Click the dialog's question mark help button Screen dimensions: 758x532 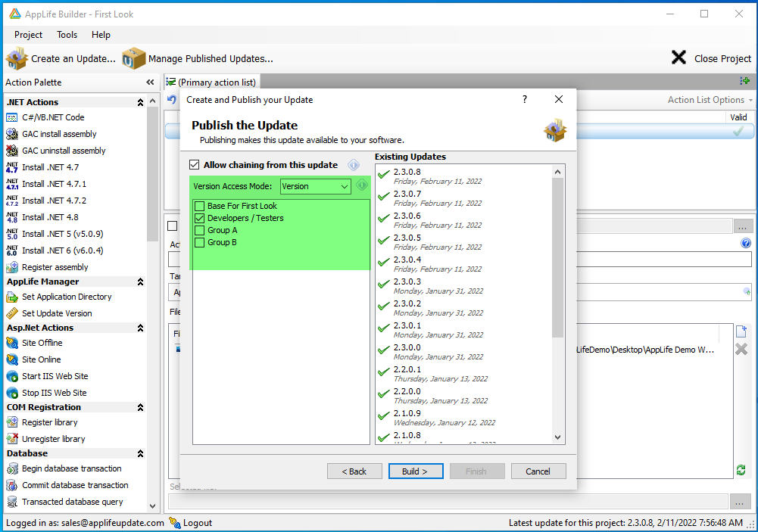click(x=525, y=100)
